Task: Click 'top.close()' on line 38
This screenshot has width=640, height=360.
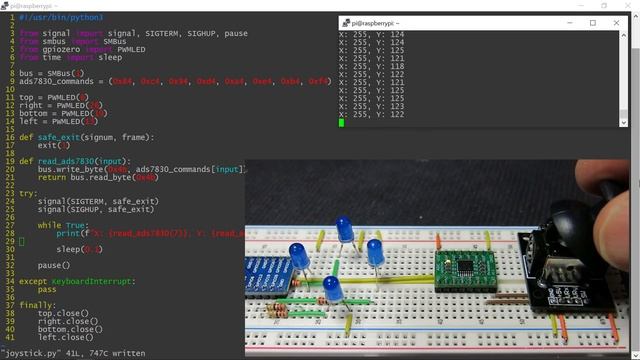Action: pyautogui.click(x=63, y=313)
